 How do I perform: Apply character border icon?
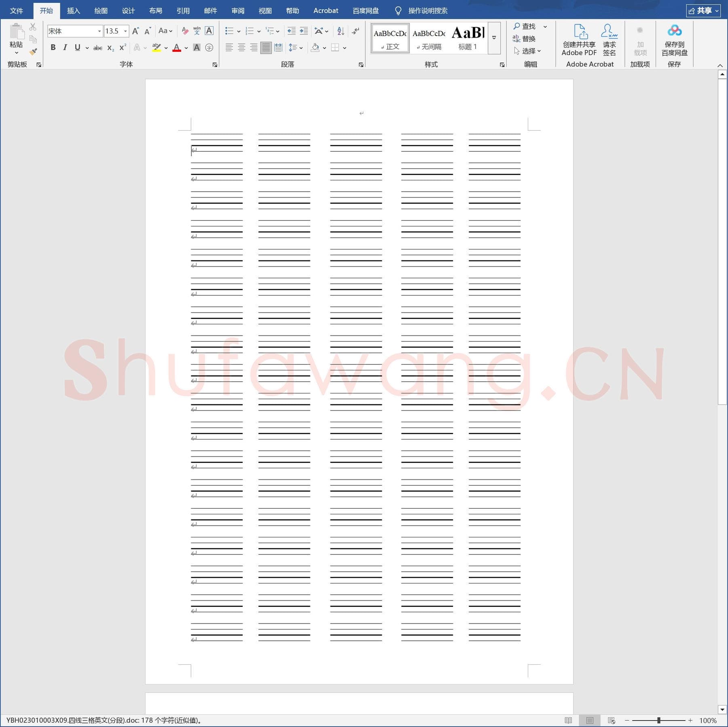[x=209, y=31]
